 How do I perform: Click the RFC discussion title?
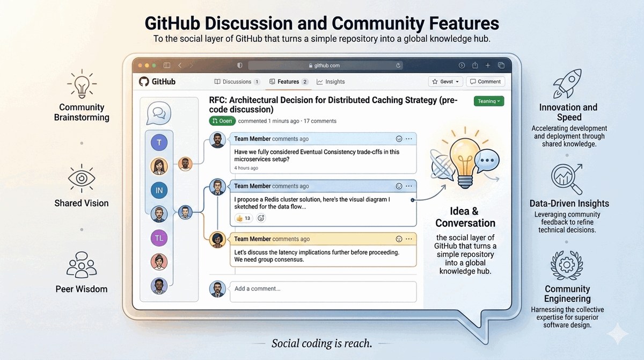[x=333, y=105]
